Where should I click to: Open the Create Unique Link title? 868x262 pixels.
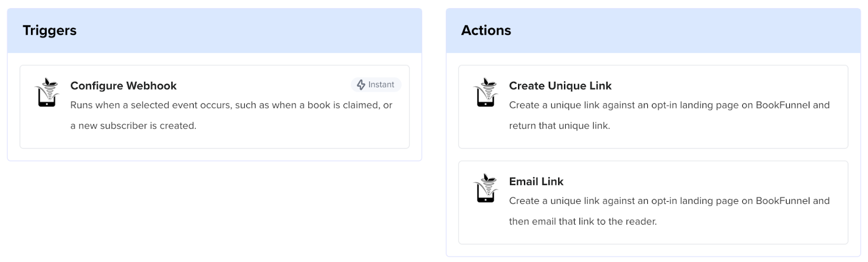pos(560,86)
